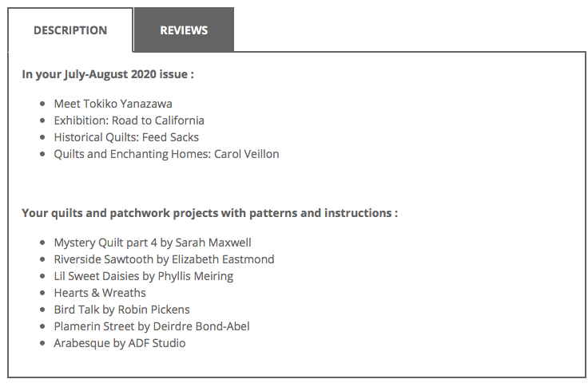Click the "Mystery Quilt part 4" title text
Screen dimensions: 588x387
coord(105,242)
